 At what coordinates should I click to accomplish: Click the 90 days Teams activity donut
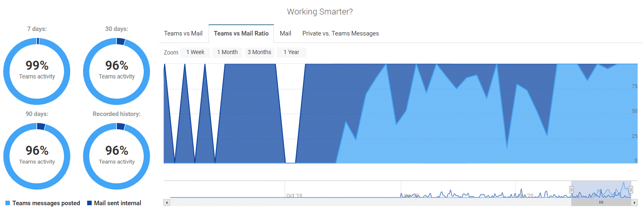click(37, 156)
